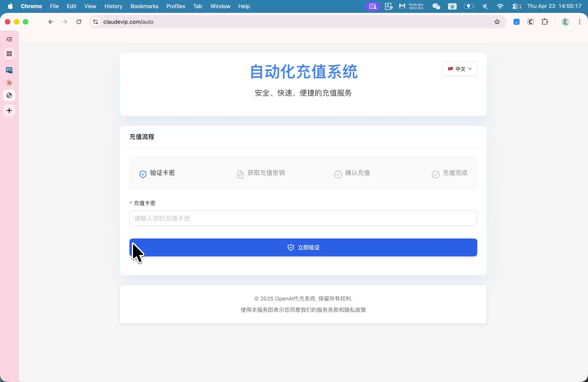Select the 确认充值 step label

tap(358, 173)
